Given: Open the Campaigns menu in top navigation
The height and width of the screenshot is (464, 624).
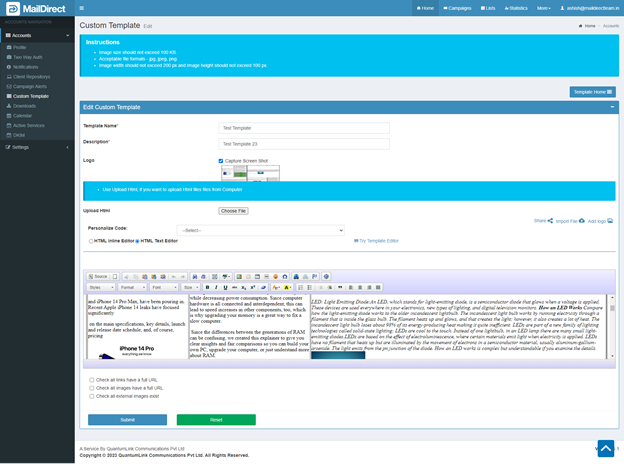Looking at the screenshot, I should point(457,8).
